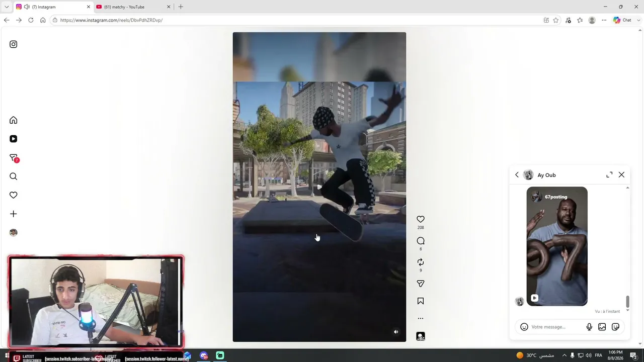Go forward in browser history
The image size is (644, 362).
(19, 20)
